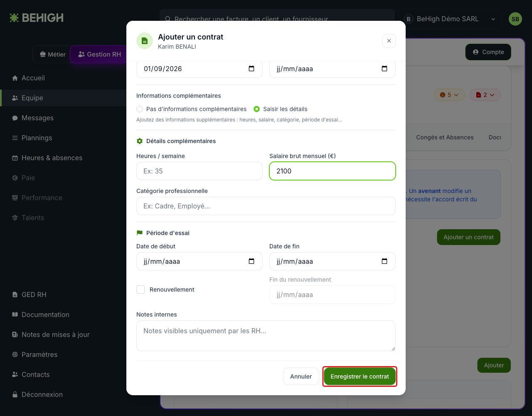Click the Notes internes text area

tap(266, 336)
